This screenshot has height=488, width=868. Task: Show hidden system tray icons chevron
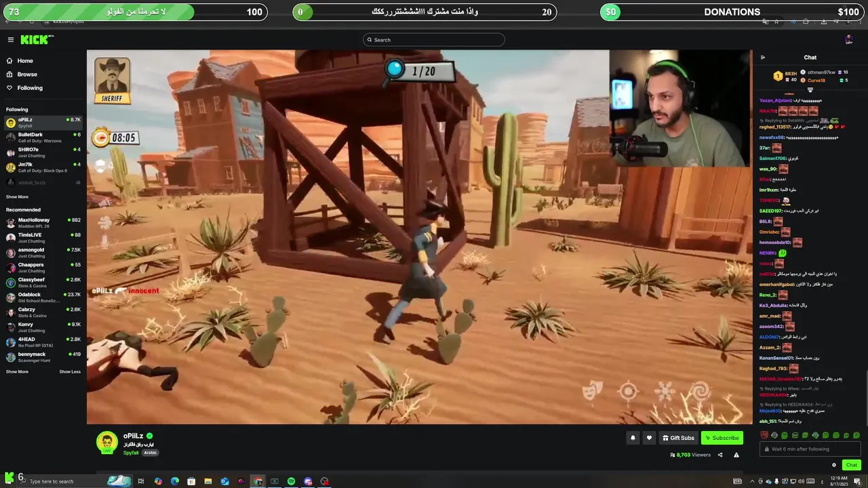[x=752, y=481]
